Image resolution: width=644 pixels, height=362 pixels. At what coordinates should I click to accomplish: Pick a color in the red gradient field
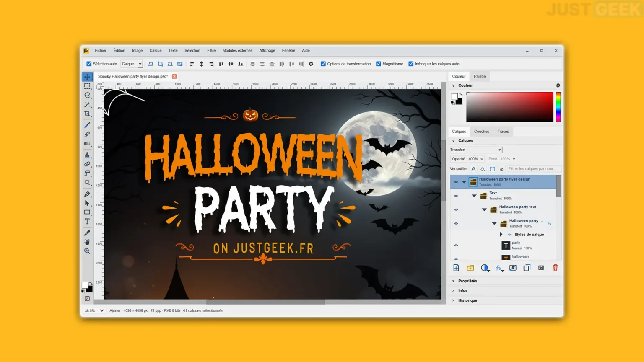(x=510, y=107)
